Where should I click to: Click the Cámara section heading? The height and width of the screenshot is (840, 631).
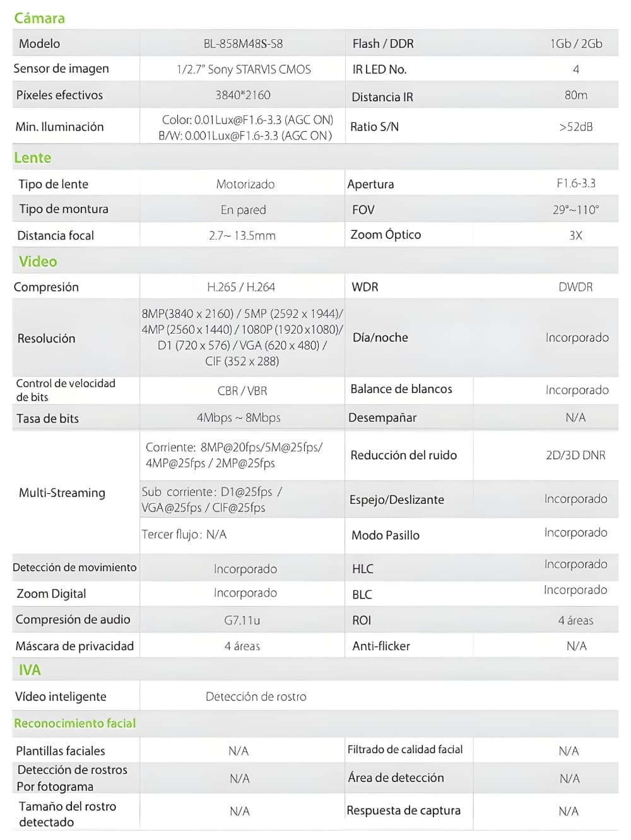point(39,18)
